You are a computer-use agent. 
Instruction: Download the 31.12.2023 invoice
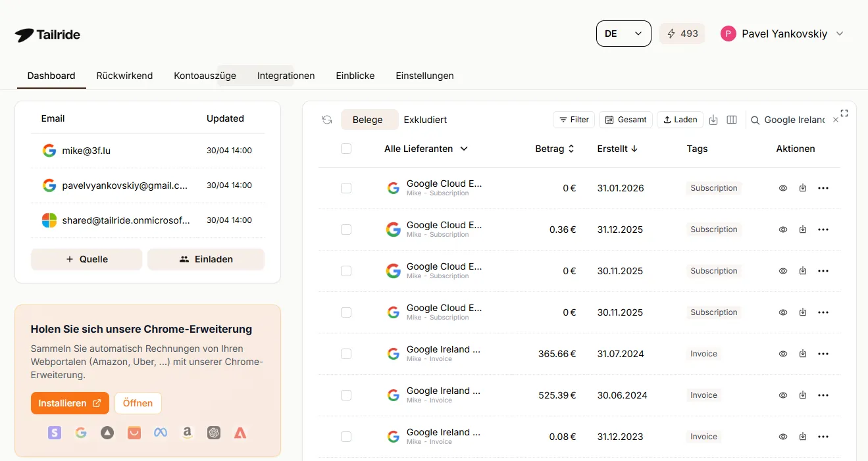tap(803, 437)
